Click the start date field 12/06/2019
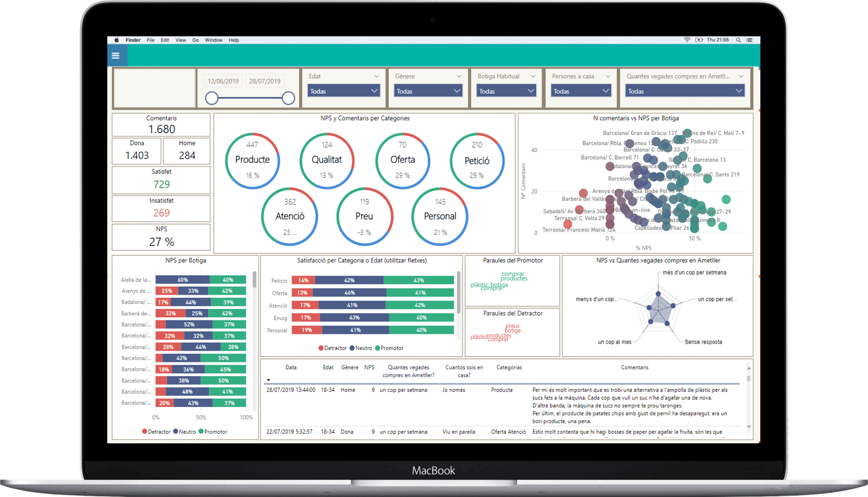 (x=223, y=81)
